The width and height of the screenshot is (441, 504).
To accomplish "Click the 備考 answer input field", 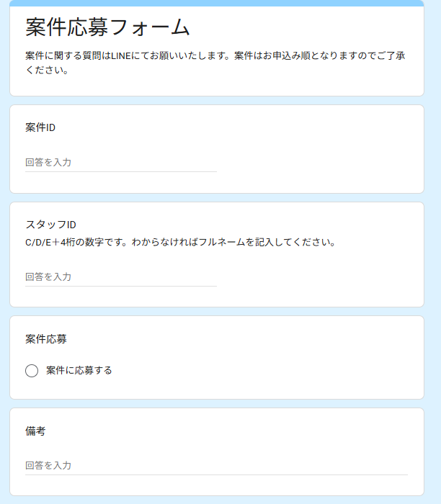I will coord(216,466).
